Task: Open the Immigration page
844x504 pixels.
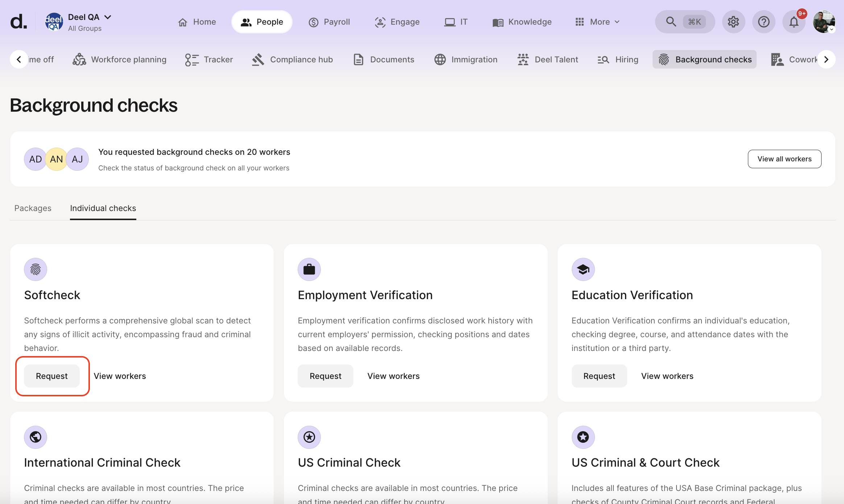Action: 466,59
